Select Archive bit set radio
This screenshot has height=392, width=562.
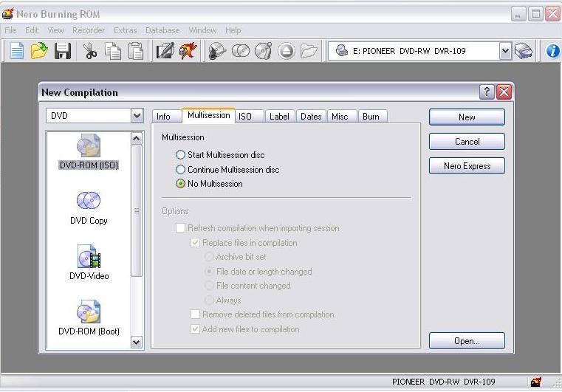point(235,257)
